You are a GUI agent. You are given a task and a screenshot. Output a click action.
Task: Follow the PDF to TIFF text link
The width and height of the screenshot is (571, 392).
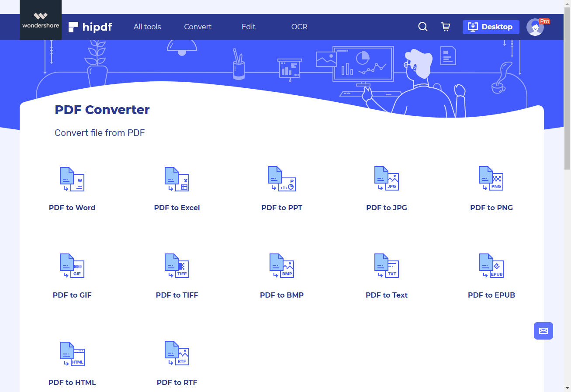click(x=177, y=295)
